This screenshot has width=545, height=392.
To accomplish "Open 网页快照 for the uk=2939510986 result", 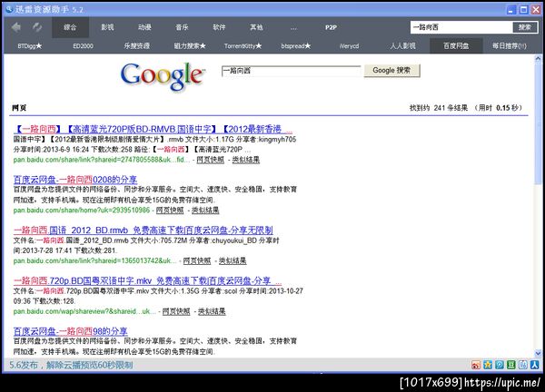I will (x=170, y=210).
